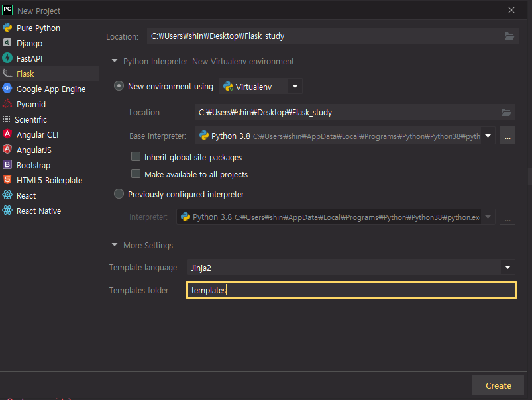Screen dimensions: 532x400
Task: Browse for project location folder icon
Action: click(x=509, y=36)
